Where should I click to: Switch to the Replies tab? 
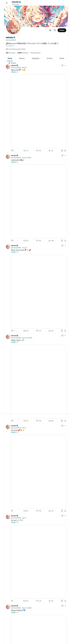(22, 58)
